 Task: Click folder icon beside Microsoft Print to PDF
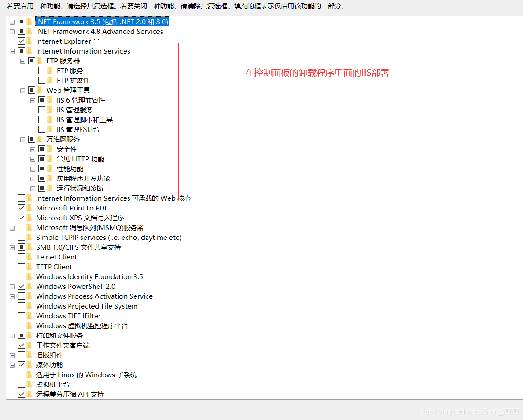coord(29,208)
